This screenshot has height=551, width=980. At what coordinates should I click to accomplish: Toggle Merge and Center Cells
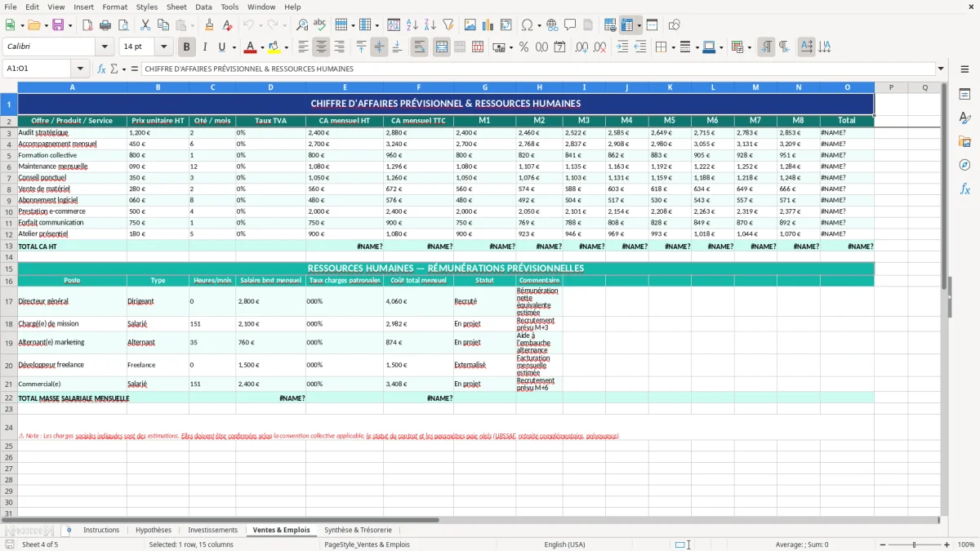tap(442, 47)
